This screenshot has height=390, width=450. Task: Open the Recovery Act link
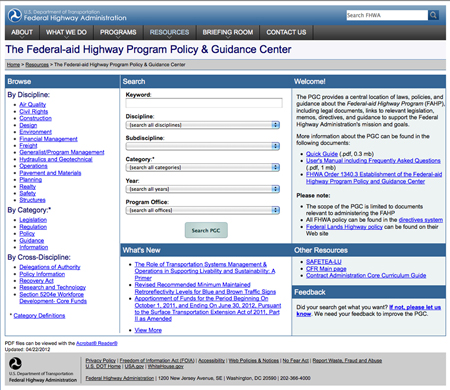point(36,281)
